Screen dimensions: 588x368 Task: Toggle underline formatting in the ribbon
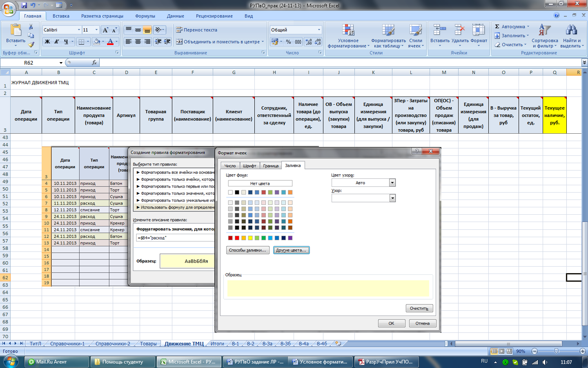pos(66,42)
